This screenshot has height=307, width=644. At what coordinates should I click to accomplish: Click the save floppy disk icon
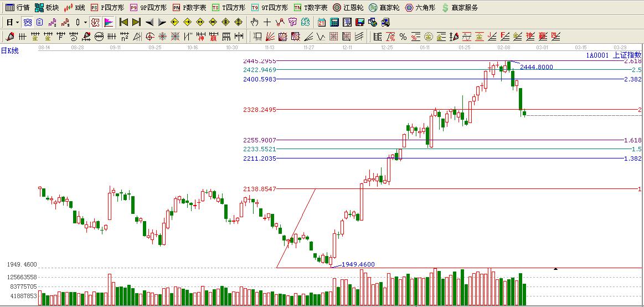pos(360,23)
